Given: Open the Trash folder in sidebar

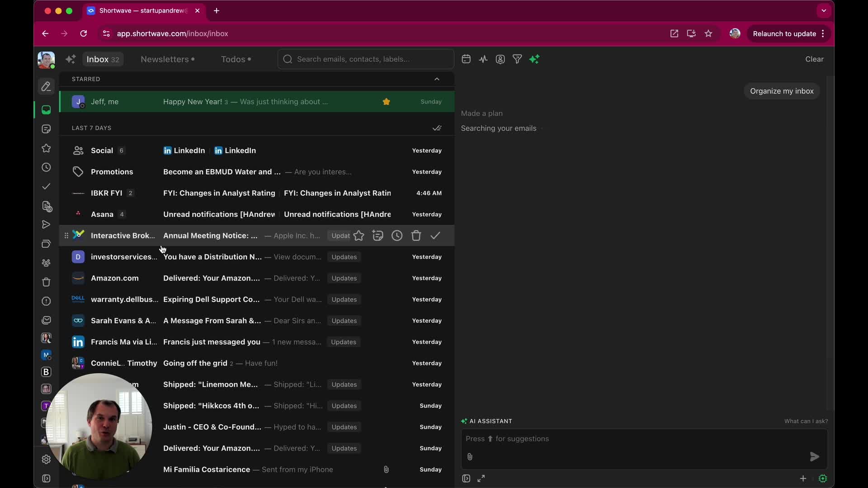Looking at the screenshot, I should 46,282.
